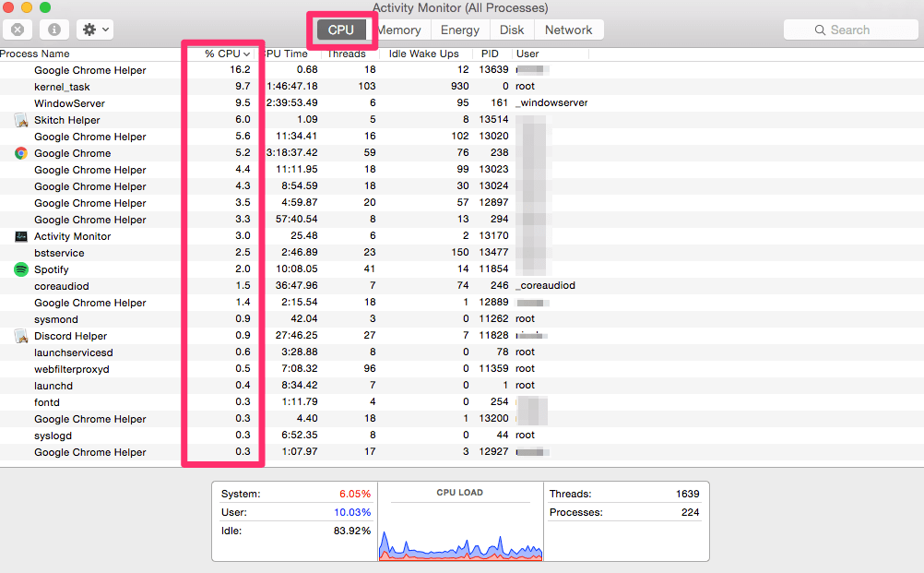Click the quit process (X) toolbar icon
Screen dimensions: 924x573
click(x=18, y=30)
